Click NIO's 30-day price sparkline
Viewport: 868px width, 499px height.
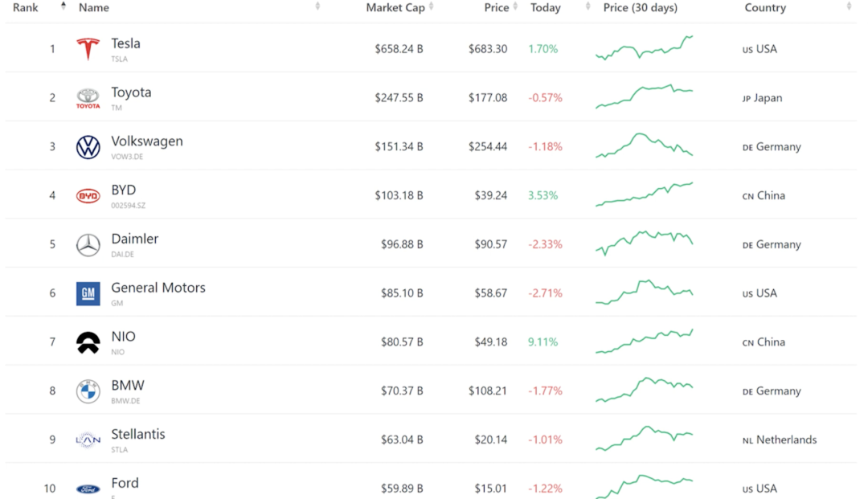(644, 342)
